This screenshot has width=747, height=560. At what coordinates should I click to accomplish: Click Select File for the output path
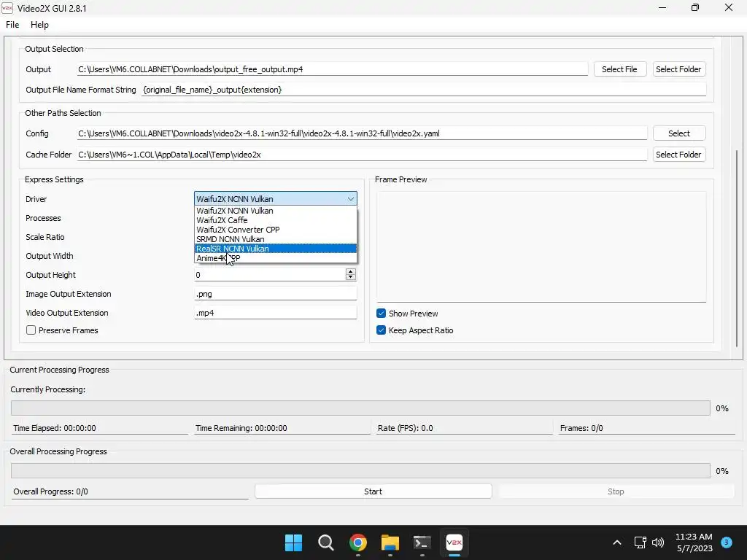click(619, 69)
